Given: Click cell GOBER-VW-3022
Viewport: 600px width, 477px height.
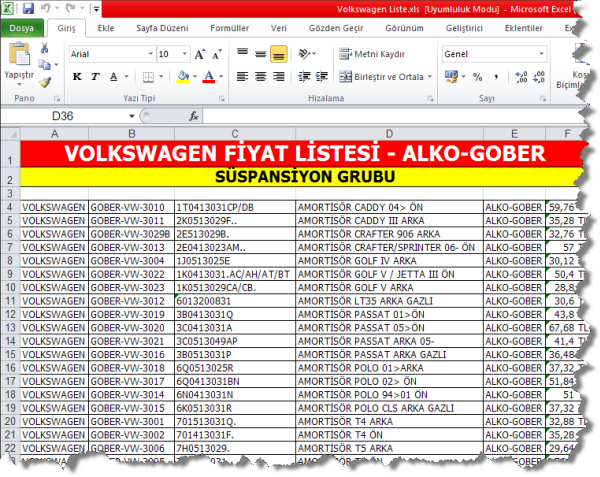Looking at the screenshot, I should pos(131,274).
